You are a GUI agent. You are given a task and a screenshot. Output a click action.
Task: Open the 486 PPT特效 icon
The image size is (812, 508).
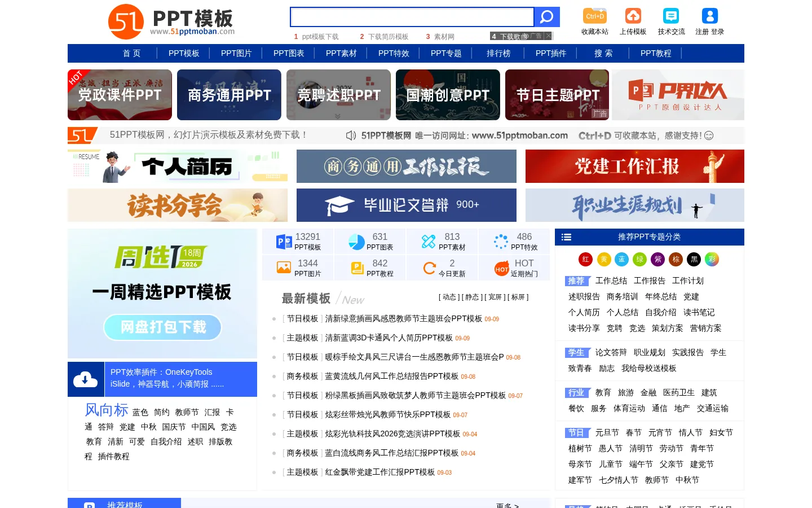tap(501, 242)
